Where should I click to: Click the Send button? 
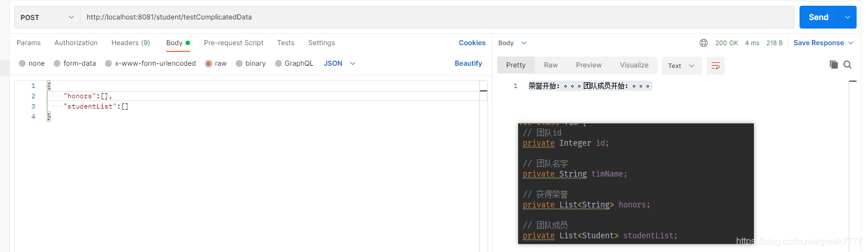coord(818,17)
